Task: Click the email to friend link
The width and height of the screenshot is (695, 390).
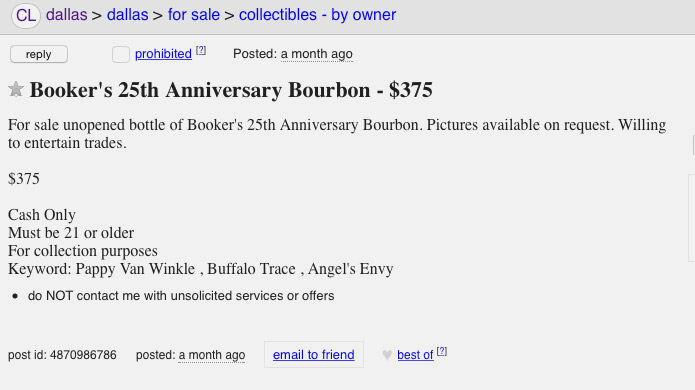Action: (x=314, y=355)
